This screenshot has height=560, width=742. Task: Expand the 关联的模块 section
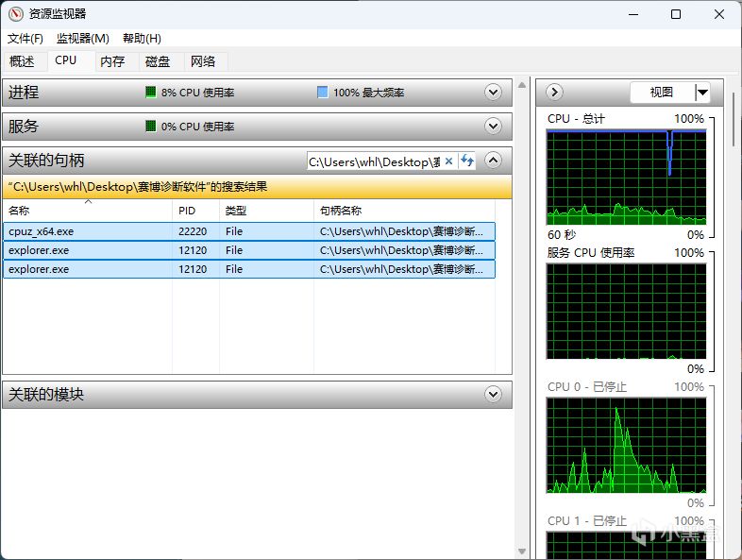point(493,394)
